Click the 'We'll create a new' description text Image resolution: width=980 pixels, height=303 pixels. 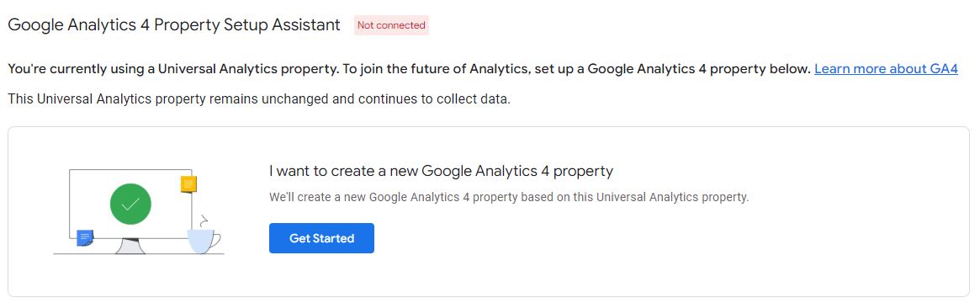pos(509,198)
